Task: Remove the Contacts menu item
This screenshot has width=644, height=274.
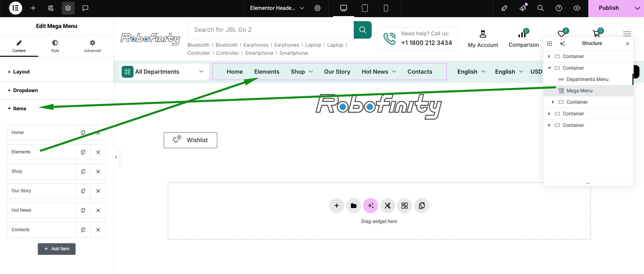Action: (98, 230)
